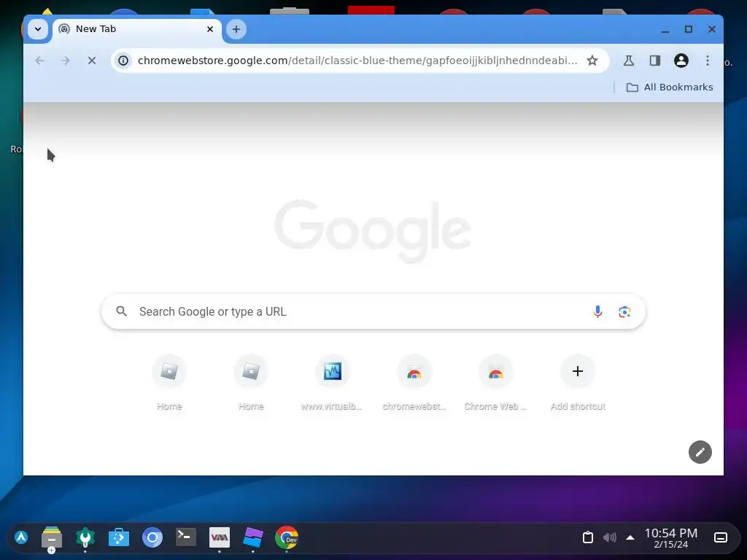
Task: Open the profile avatar menu
Action: [x=681, y=61]
